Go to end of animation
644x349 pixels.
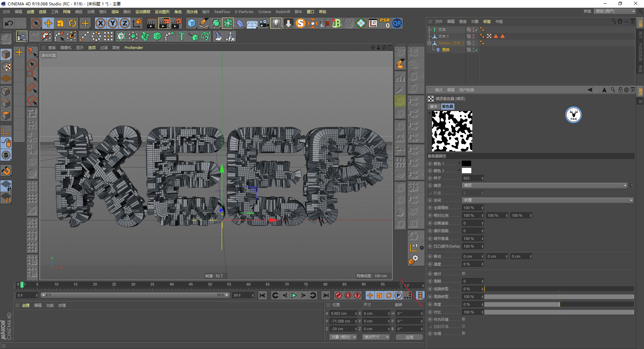point(325,295)
